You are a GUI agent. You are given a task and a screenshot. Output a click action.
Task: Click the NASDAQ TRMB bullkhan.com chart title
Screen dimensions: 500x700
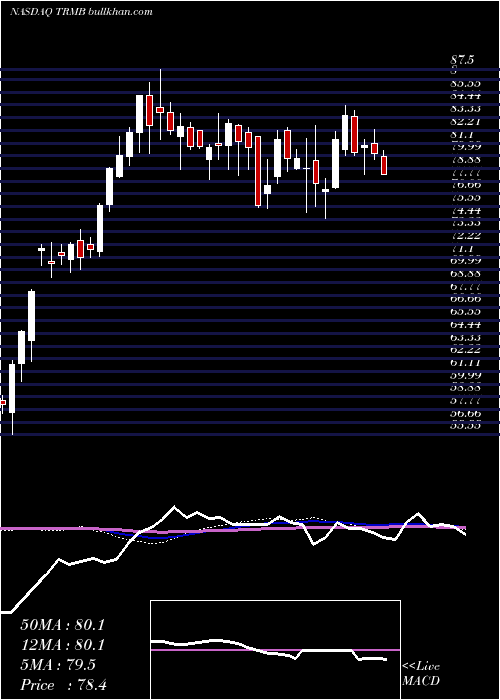pos(81,12)
